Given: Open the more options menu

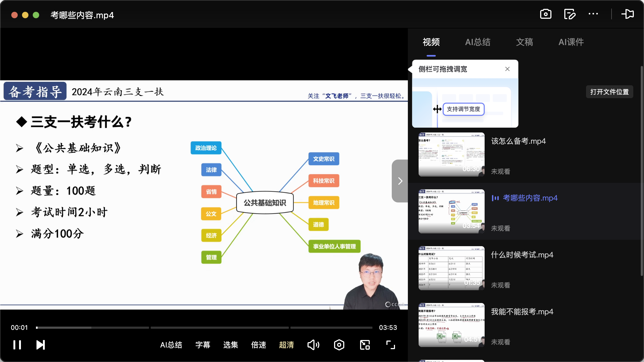Looking at the screenshot, I should (593, 14).
